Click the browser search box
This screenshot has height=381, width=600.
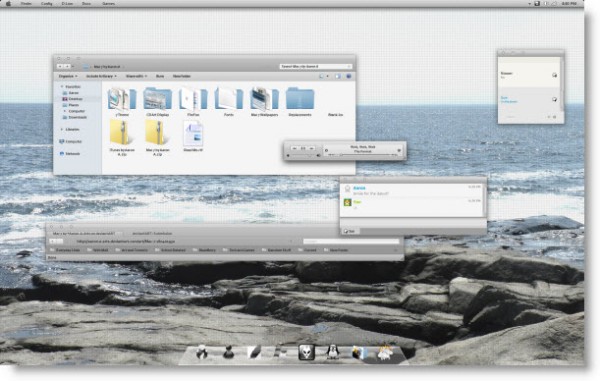(x=351, y=241)
